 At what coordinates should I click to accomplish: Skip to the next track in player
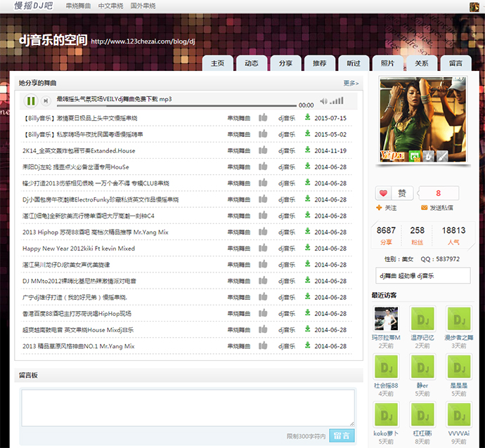coord(46,100)
